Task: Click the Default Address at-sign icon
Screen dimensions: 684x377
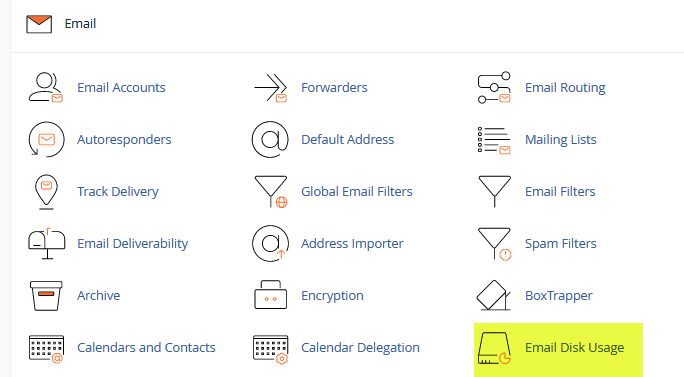Action: tap(270, 140)
